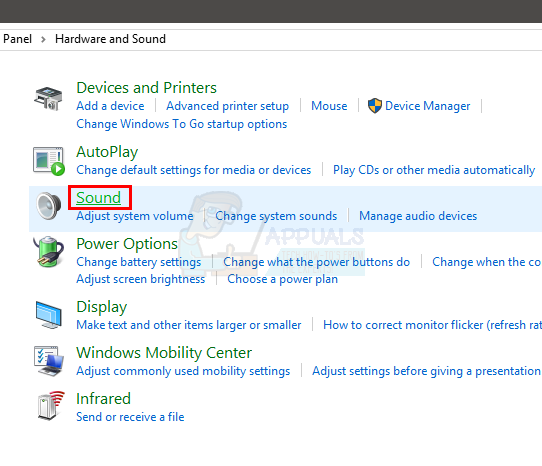The image size is (542, 466).
Task: Open Adjust settings before giving a presentation
Action: tap(426, 371)
